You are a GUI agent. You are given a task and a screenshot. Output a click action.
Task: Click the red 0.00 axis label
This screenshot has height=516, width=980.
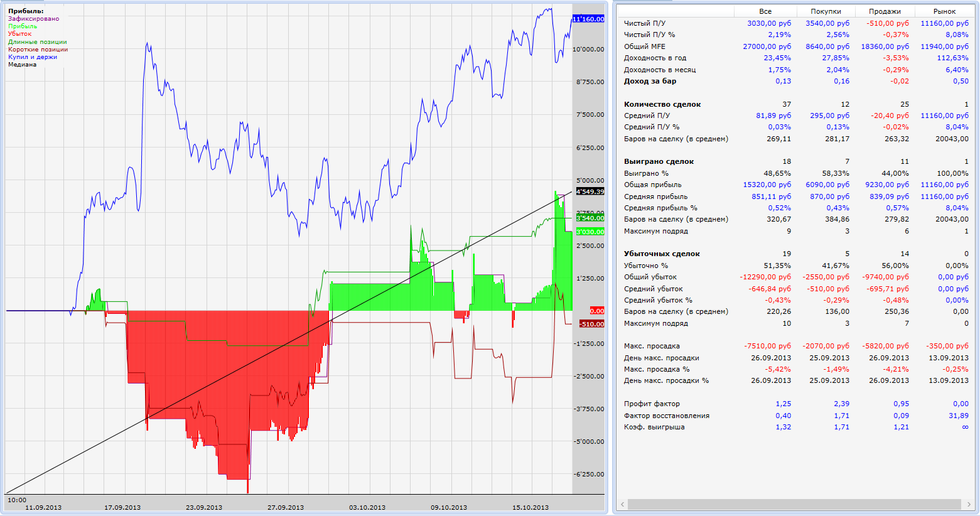[597, 311]
